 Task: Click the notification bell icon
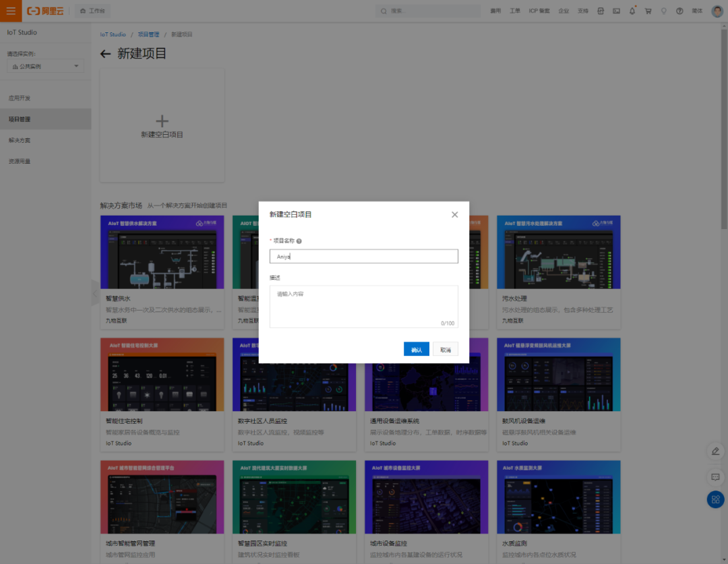pos(632,11)
